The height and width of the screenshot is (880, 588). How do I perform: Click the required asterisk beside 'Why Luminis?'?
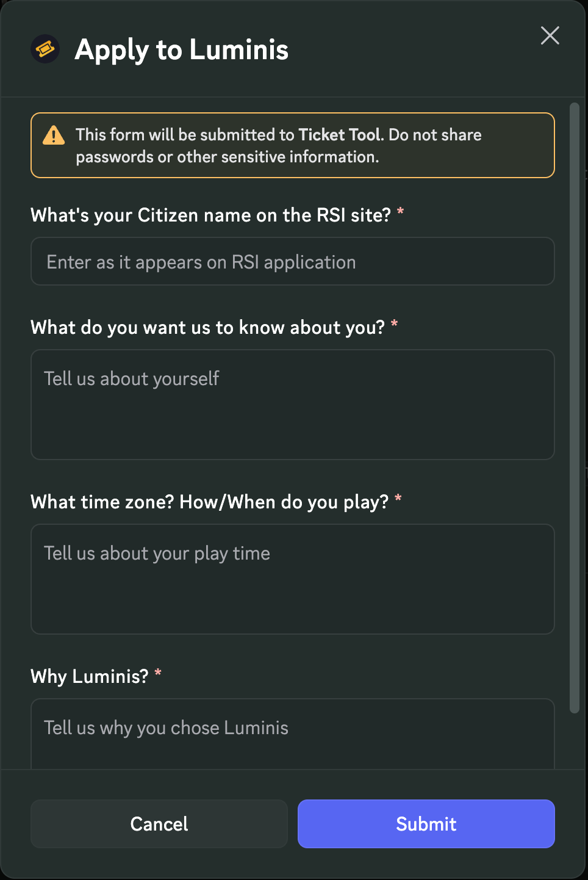coord(158,674)
